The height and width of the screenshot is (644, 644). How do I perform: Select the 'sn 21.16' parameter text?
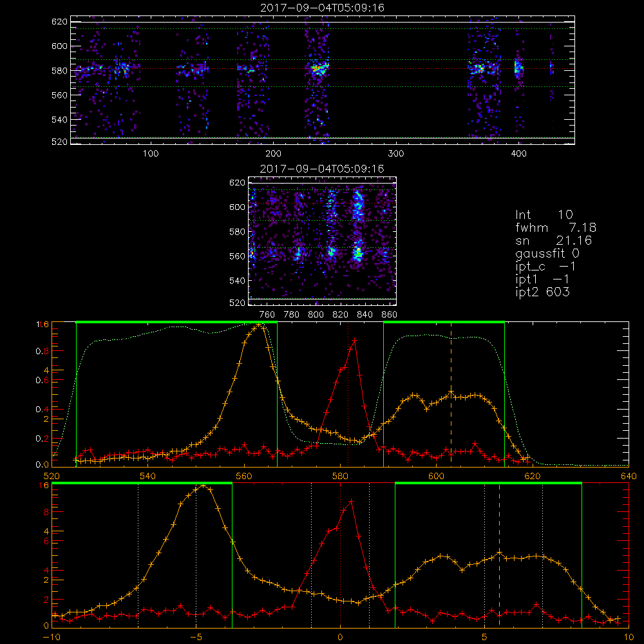[x=554, y=241]
